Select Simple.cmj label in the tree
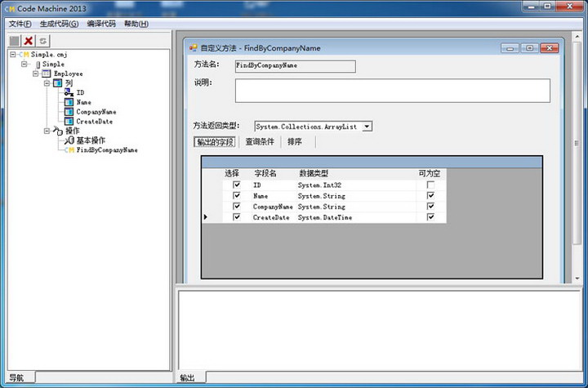The width and height of the screenshot is (588, 388). [x=49, y=55]
